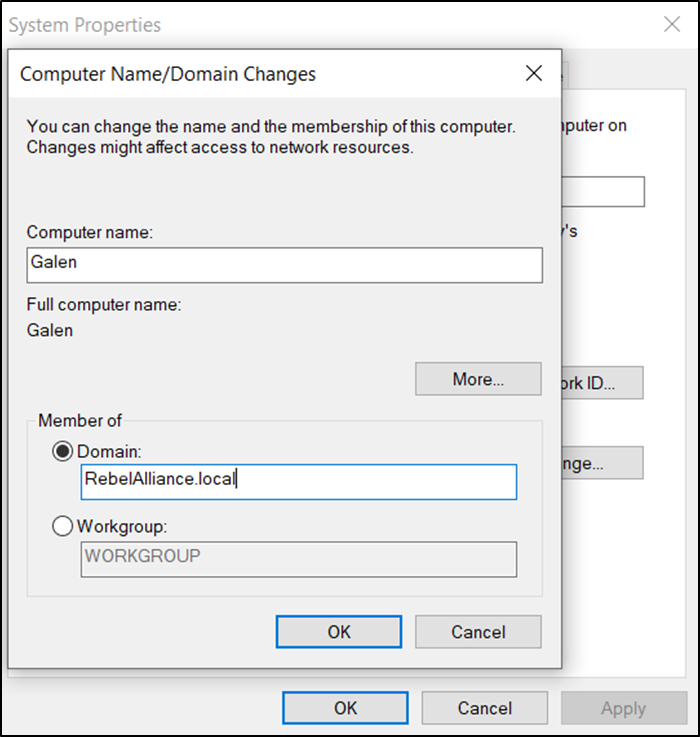Click Cancel in the System Properties window

tap(485, 708)
